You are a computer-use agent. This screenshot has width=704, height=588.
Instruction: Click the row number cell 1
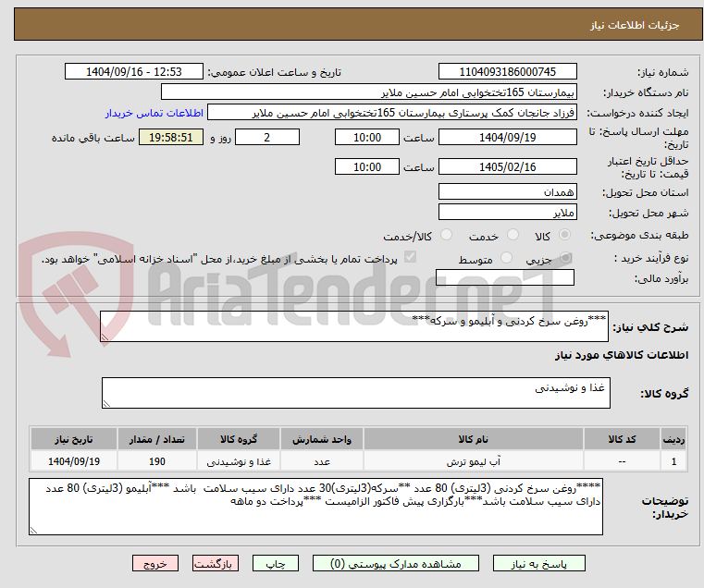coord(673,461)
